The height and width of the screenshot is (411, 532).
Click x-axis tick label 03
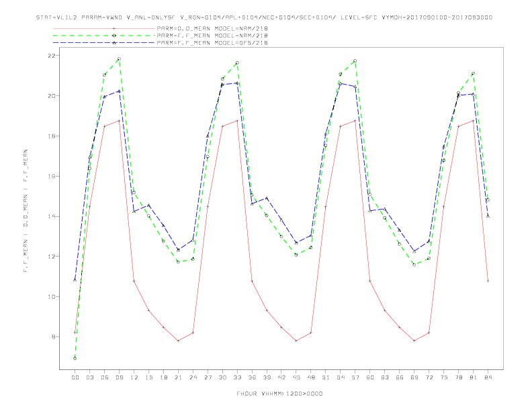point(89,377)
